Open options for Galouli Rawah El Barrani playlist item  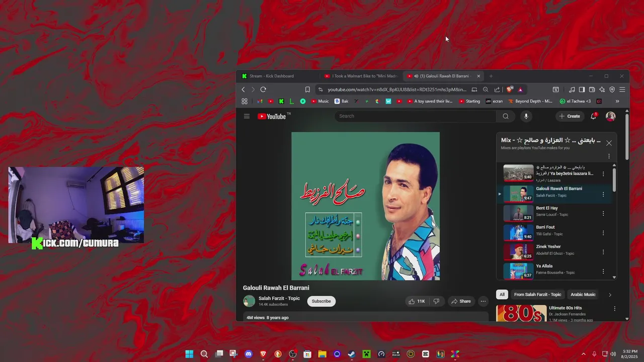point(603,194)
